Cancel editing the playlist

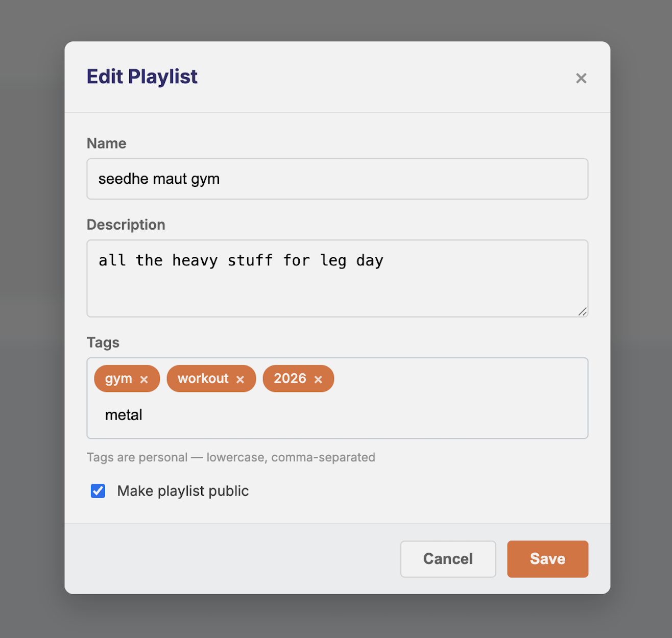coord(448,559)
